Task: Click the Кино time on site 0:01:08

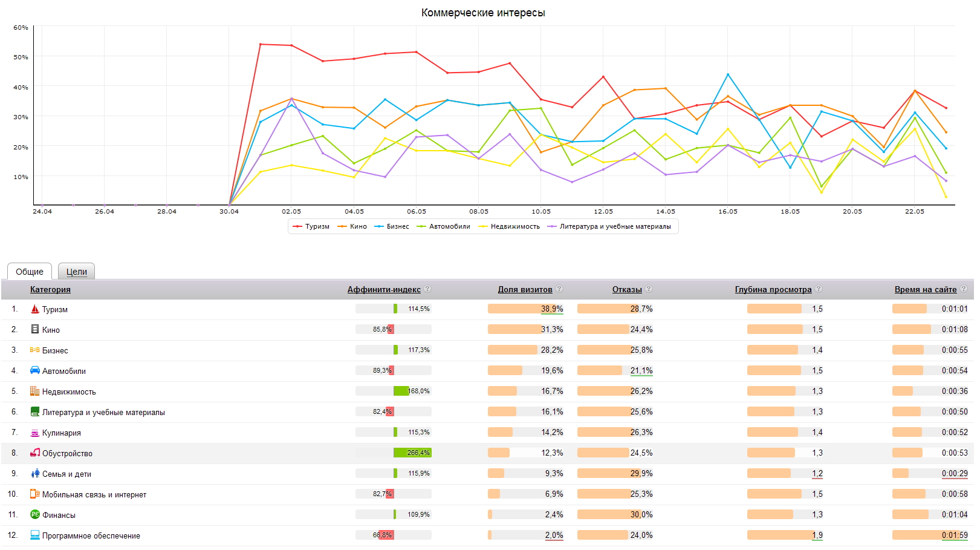Action: (955, 329)
